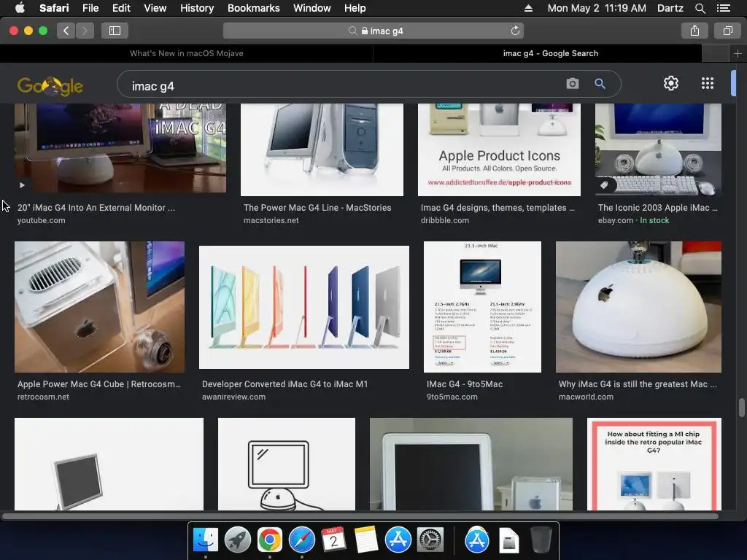Select the imac g4 - Google Search tab
The image size is (747, 560).
pyautogui.click(x=550, y=53)
